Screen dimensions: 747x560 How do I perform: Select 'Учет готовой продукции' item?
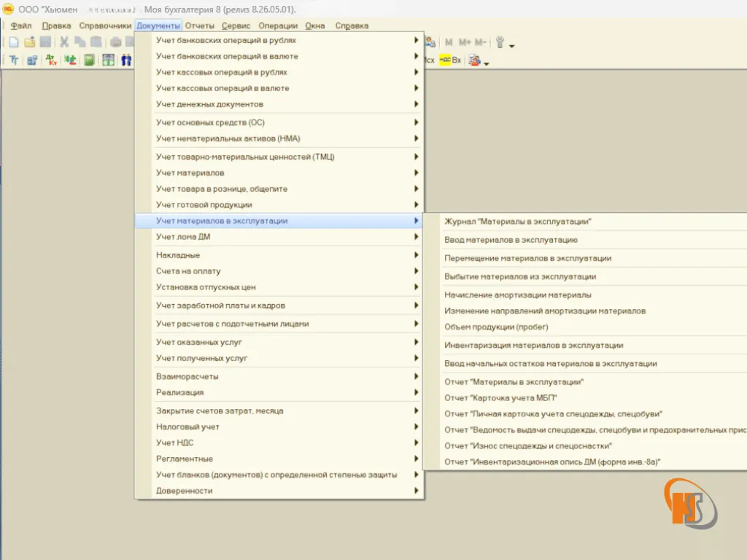(x=279, y=205)
